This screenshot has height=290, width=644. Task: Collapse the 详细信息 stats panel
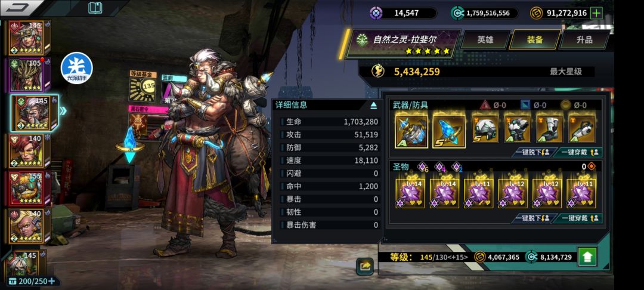pyautogui.click(x=373, y=106)
